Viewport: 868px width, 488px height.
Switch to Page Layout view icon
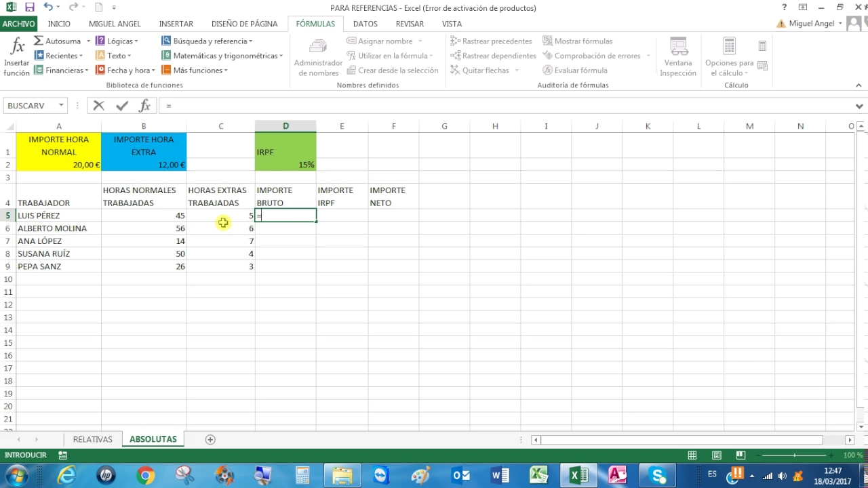click(x=716, y=455)
